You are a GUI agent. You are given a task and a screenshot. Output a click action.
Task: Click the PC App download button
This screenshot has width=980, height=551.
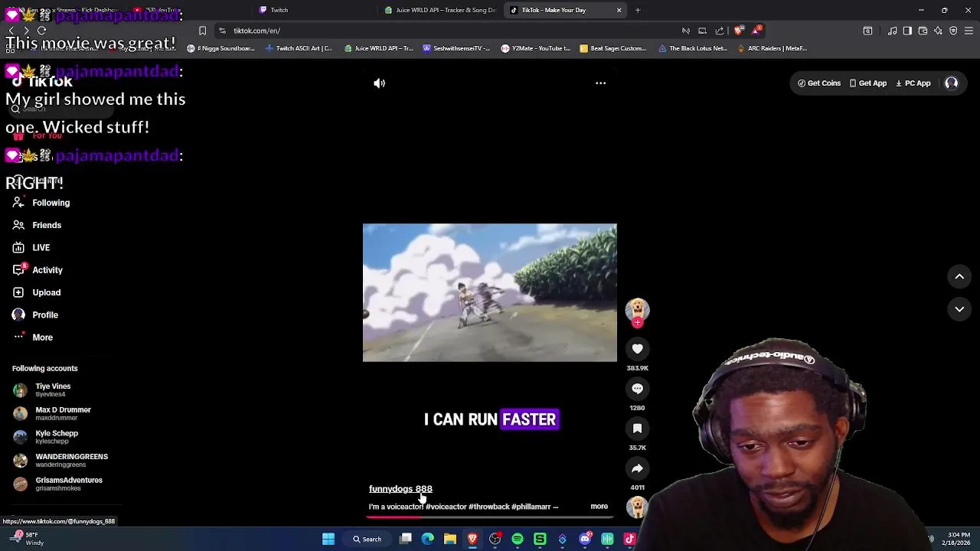point(913,83)
